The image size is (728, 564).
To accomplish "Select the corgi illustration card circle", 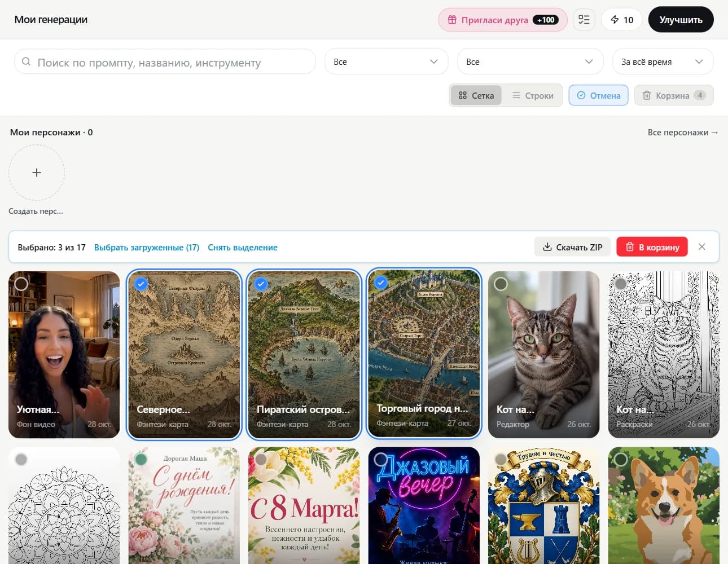I will pyautogui.click(x=621, y=459).
